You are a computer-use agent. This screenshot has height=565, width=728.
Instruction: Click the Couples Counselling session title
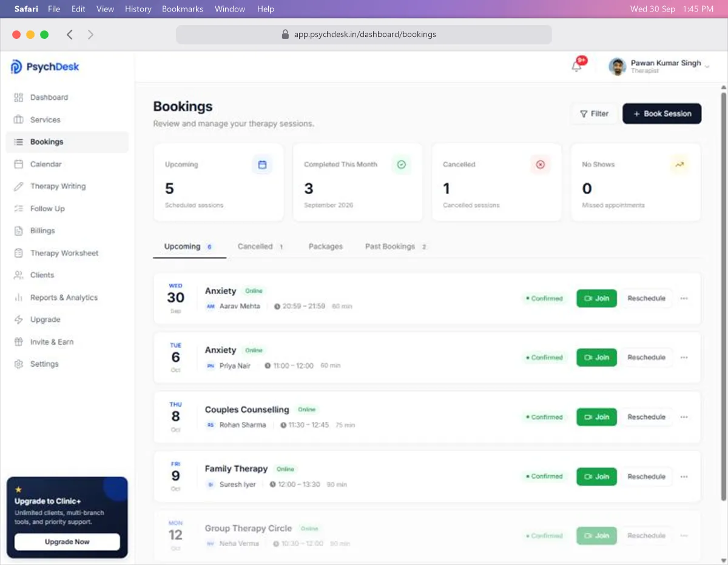point(247,410)
